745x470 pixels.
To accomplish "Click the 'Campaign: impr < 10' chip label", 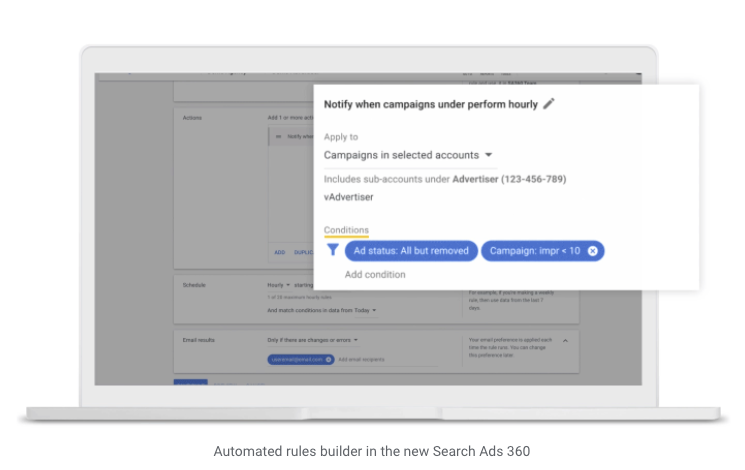I will point(534,251).
